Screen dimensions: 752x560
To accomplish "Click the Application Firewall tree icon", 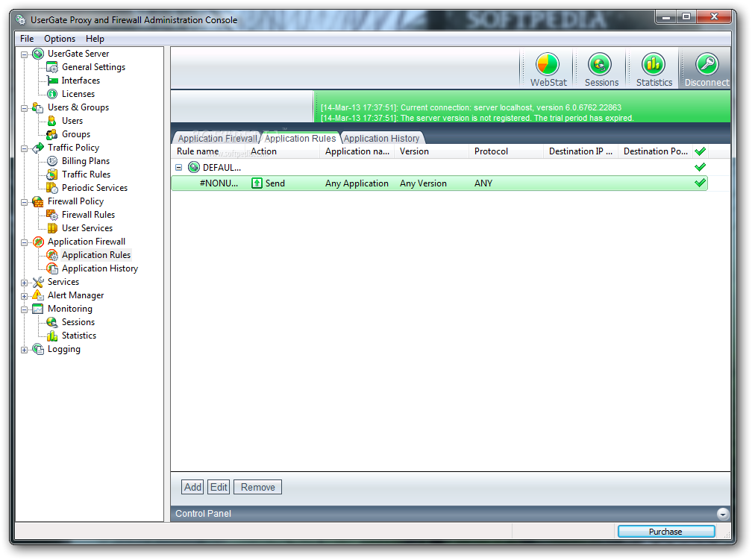I will click(38, 242).
